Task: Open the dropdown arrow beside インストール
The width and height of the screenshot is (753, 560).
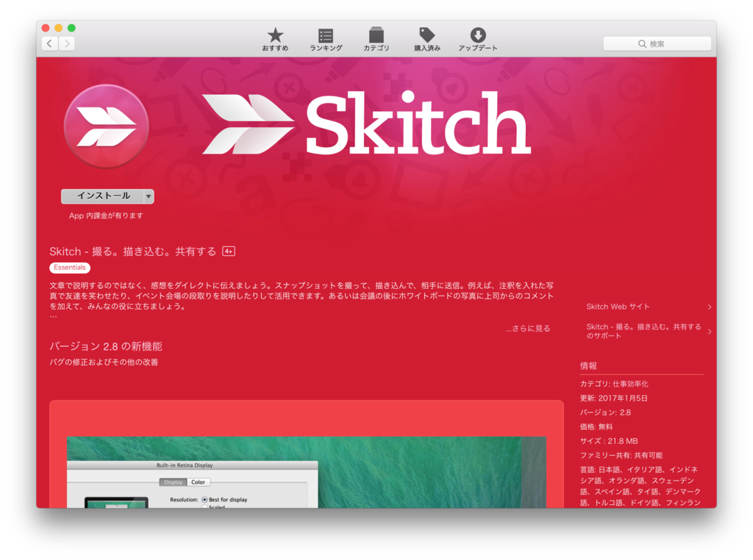Action: click(149, 196)
